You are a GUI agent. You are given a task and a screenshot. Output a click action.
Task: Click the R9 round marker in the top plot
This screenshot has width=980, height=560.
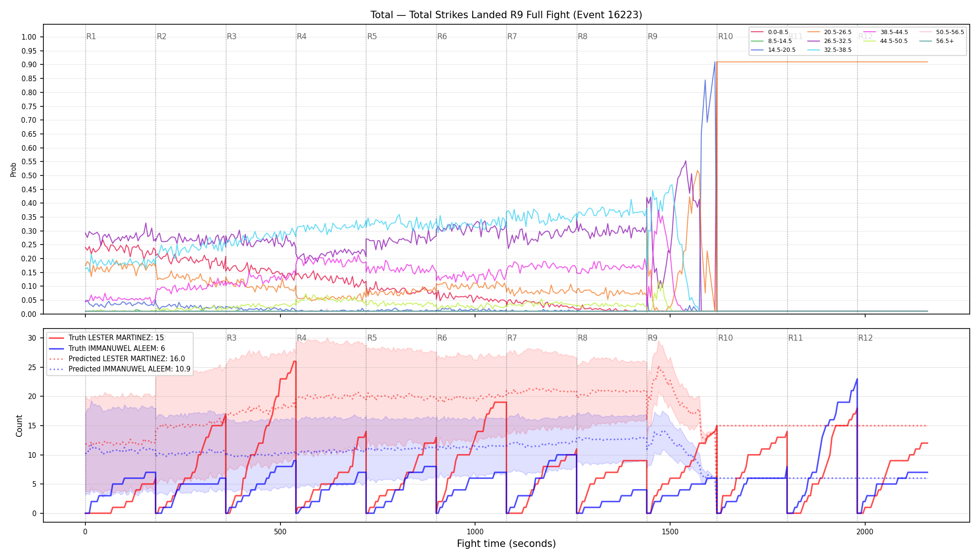(652, 36)
